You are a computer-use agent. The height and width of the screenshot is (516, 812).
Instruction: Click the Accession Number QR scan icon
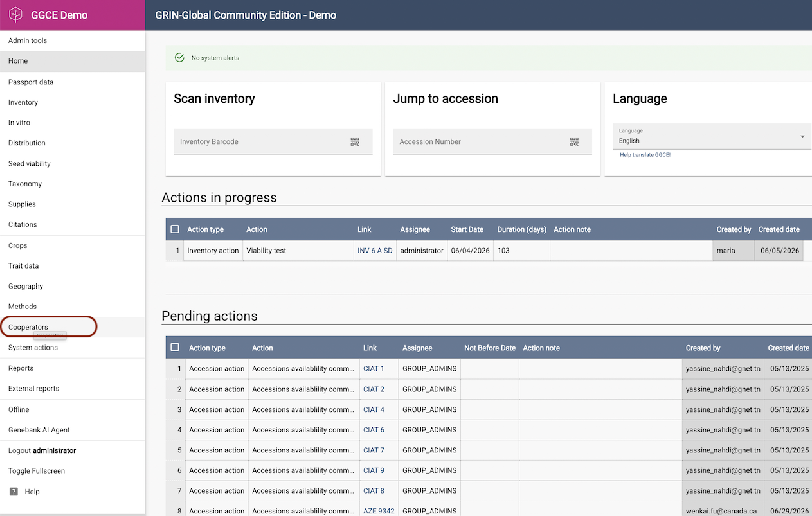point(574,142)
